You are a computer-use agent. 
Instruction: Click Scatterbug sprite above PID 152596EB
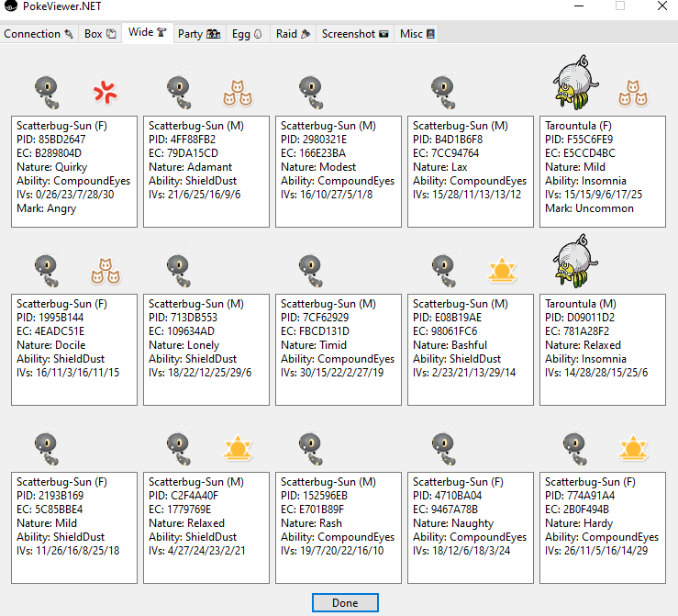coord(311,446)
